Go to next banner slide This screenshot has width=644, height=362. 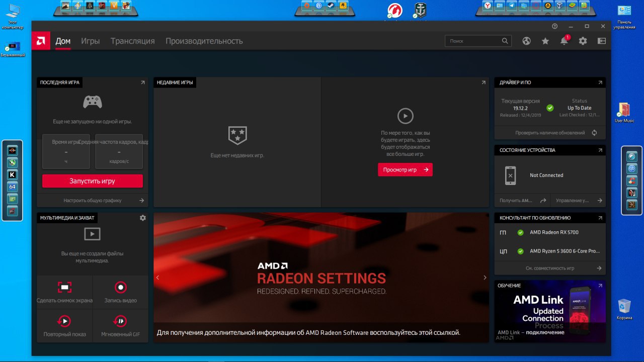click(x=485, y=278)
